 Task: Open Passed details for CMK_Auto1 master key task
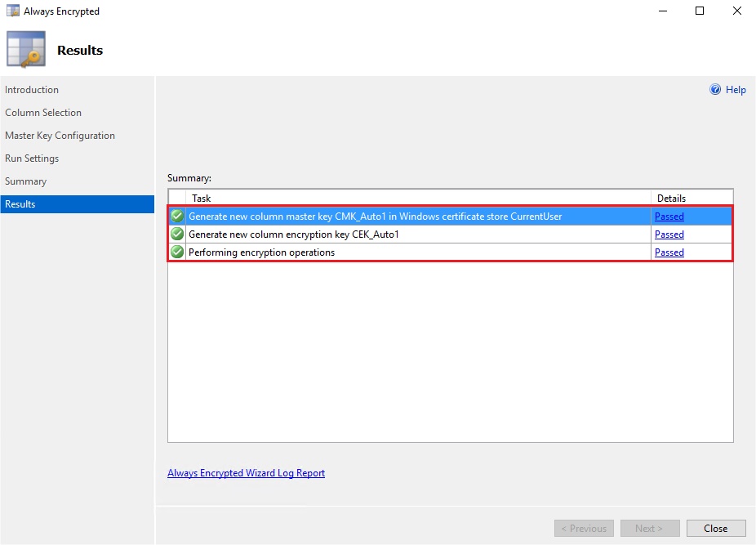[669, 217]
